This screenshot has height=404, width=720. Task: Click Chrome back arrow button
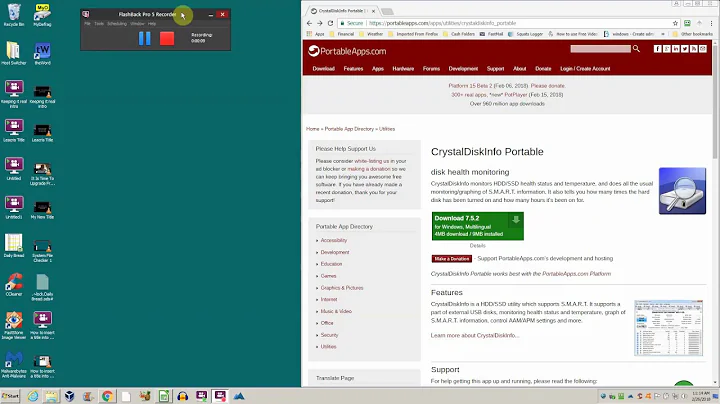[309, 23]
